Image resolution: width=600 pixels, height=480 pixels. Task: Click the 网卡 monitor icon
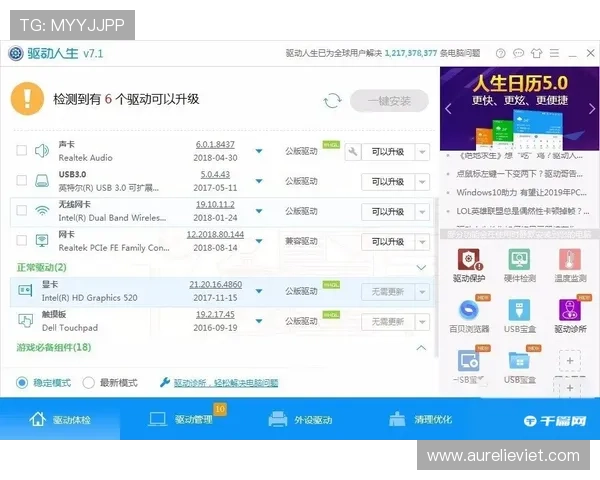[42, 241]
